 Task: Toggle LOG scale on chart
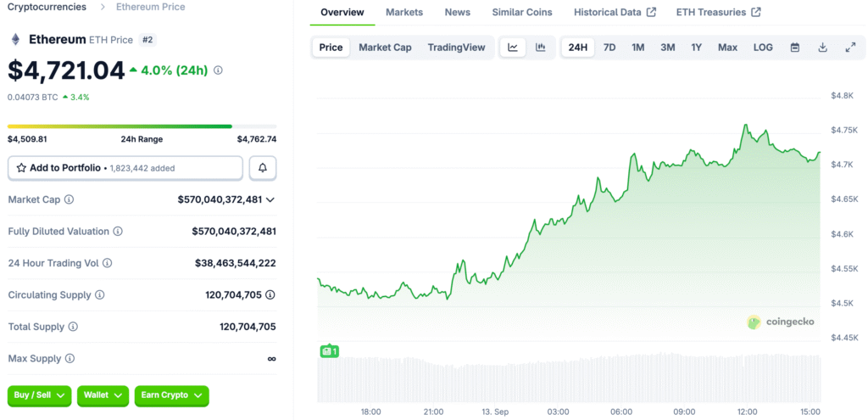coord(763,48)
